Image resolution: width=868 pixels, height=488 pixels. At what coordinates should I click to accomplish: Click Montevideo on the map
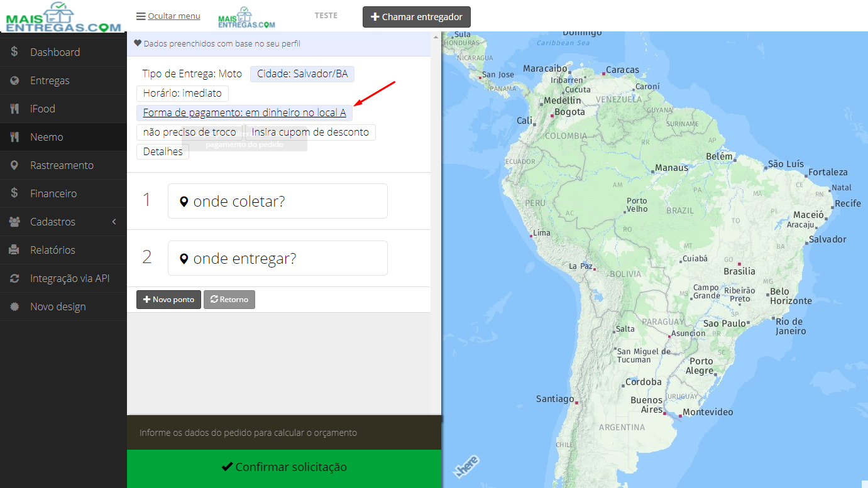708,412
